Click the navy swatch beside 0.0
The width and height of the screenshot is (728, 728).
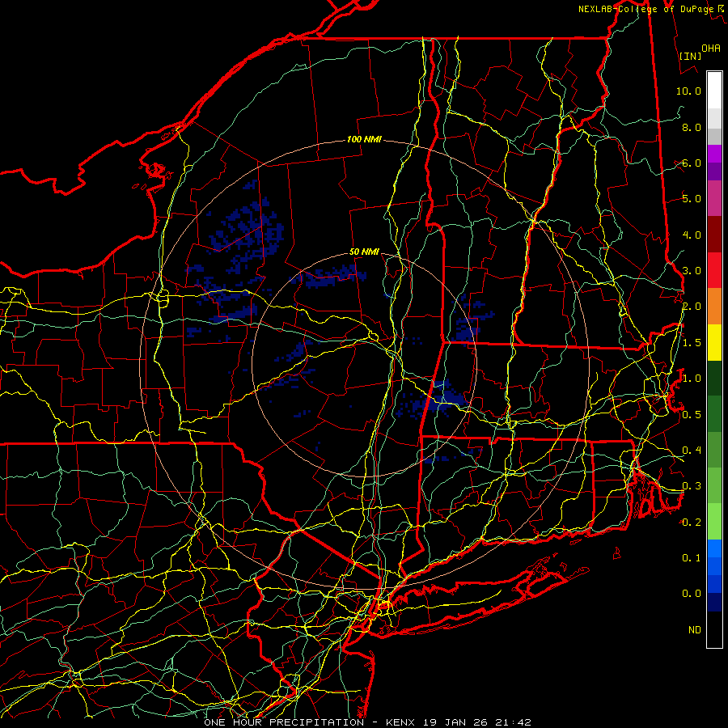point(714,602)
